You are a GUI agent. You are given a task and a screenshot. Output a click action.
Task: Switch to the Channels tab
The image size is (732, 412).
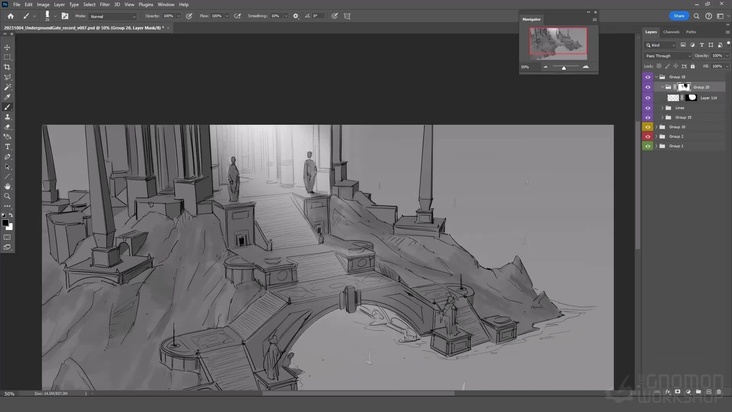tap(672, 32)
